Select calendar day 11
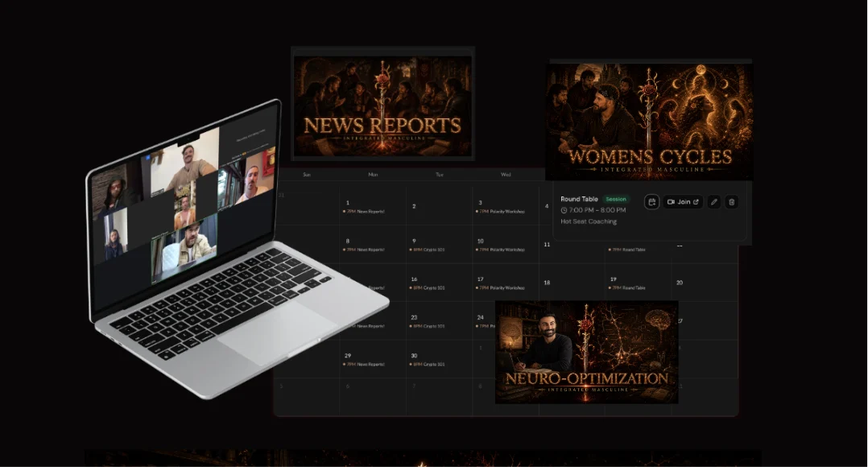The height and width of the screenshot is (467, 868). pyautogui.click(x=547, y=245)
